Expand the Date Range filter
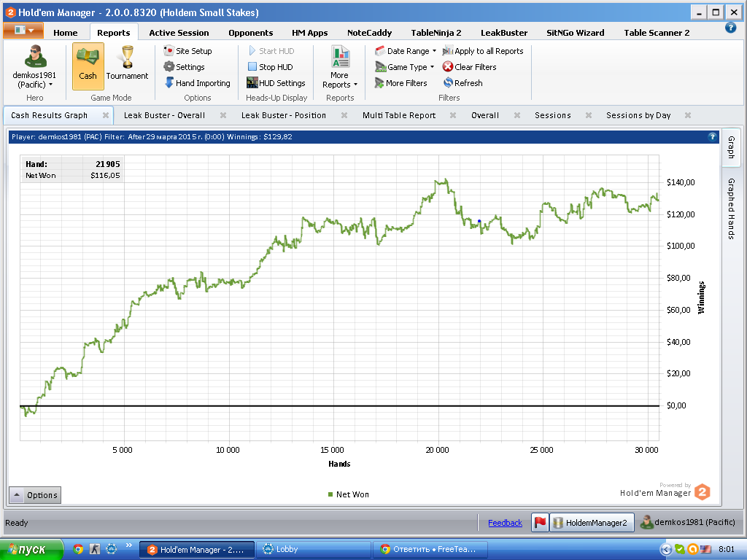Viewport: 747px width, 560px height. tap(406, 51)
